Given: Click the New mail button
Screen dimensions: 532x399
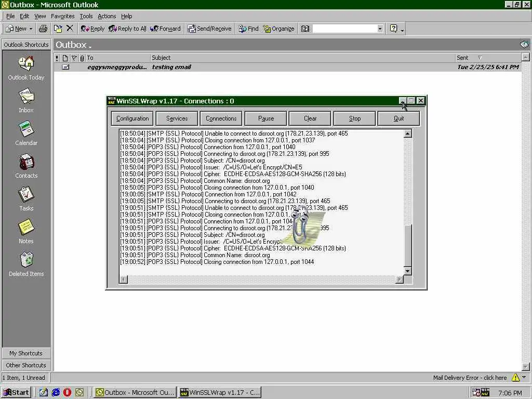Looking at the screenshot, I should tap(16, 29).
